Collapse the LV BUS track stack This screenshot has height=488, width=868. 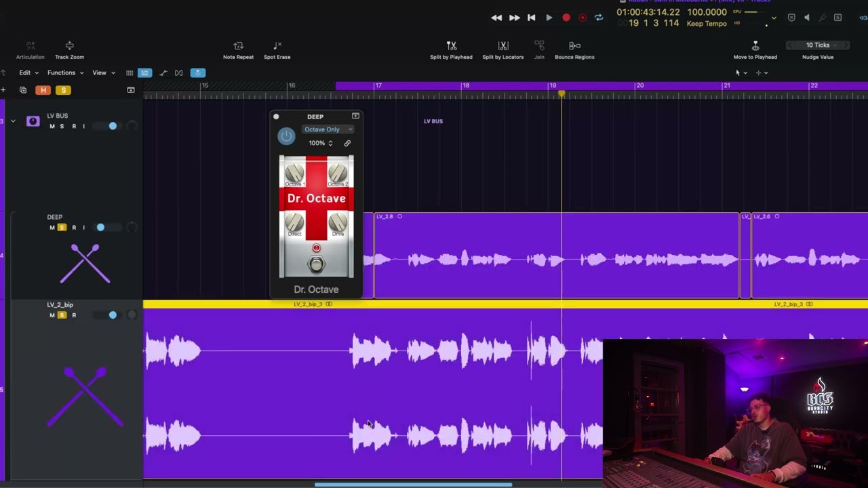coord(13,121)
